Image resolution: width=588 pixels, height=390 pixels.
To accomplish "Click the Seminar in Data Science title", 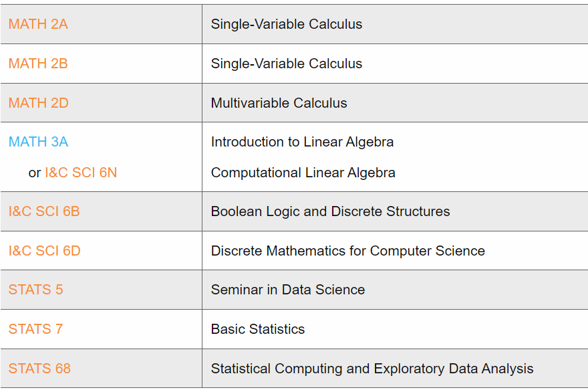I will pos(287,290).
